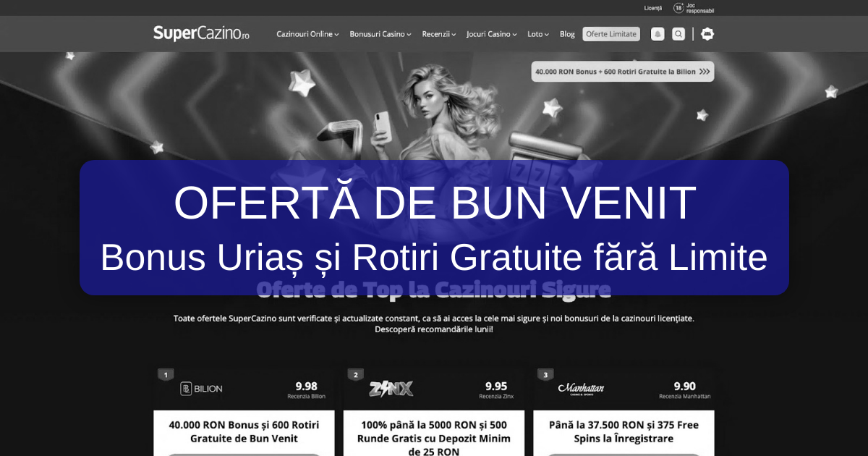Open the Recenzia Bilion link
The height and width of the screenshot is (456, 868).
click(307, 397)
